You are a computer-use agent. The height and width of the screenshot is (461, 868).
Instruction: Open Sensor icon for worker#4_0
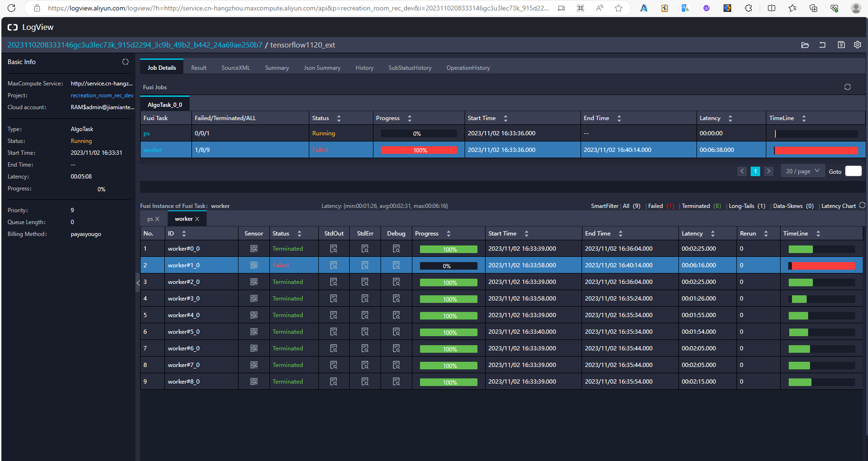click(x=254, y=315)
